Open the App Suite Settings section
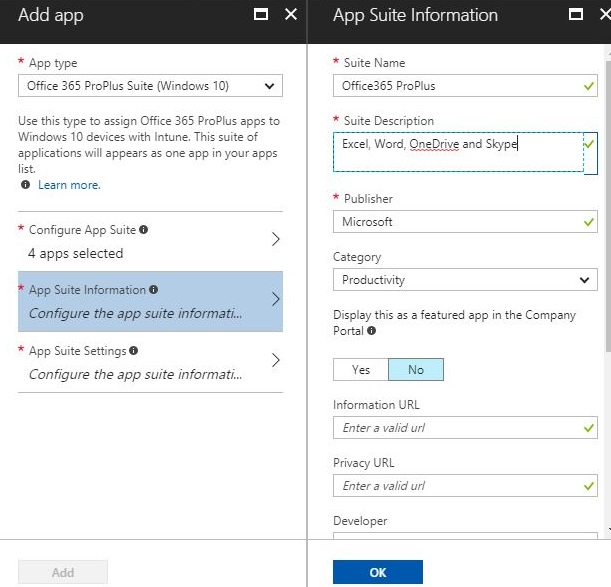Screen dimensions: 611x587 (150, 362)
